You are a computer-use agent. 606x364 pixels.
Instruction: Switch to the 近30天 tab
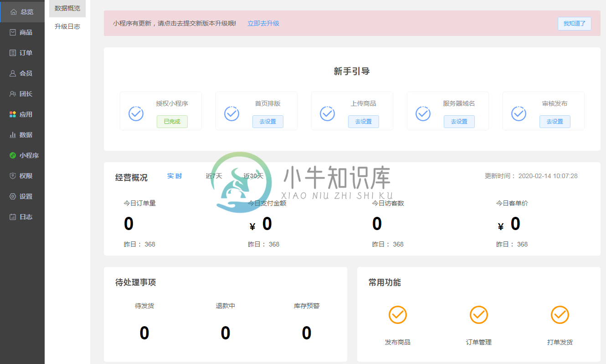pos(253,176)
